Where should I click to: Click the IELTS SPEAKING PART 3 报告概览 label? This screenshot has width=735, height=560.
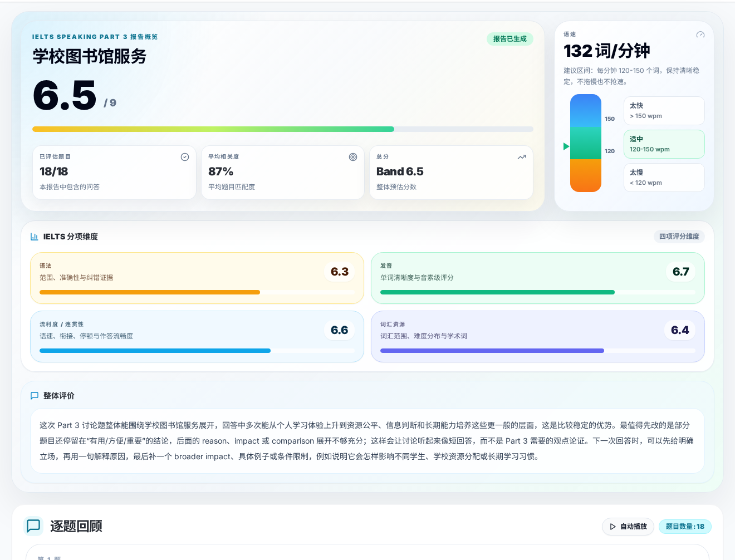[95, 37]
